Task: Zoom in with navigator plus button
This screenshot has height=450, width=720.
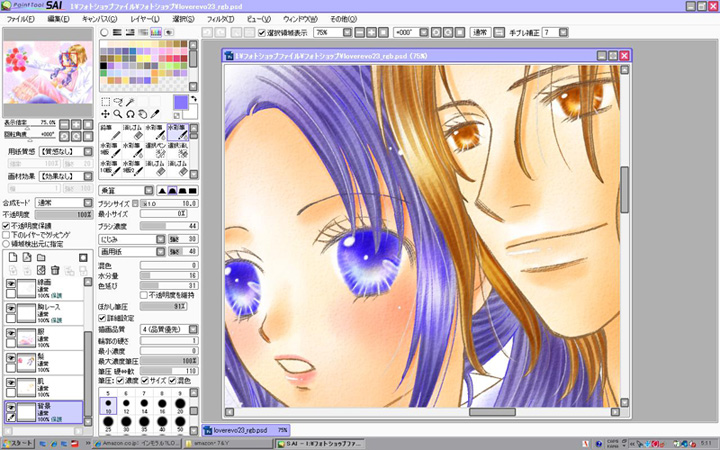Action: (76, 124)
